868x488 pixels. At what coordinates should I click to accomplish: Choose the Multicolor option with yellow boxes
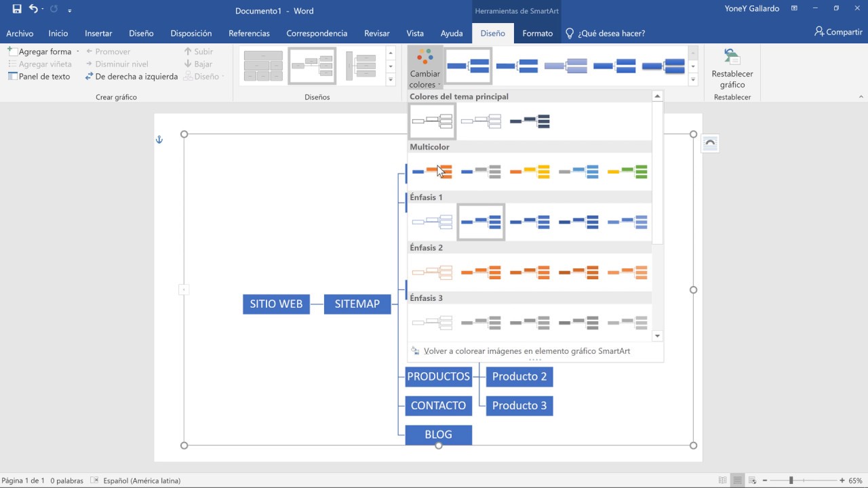click(x=530, y=171)
